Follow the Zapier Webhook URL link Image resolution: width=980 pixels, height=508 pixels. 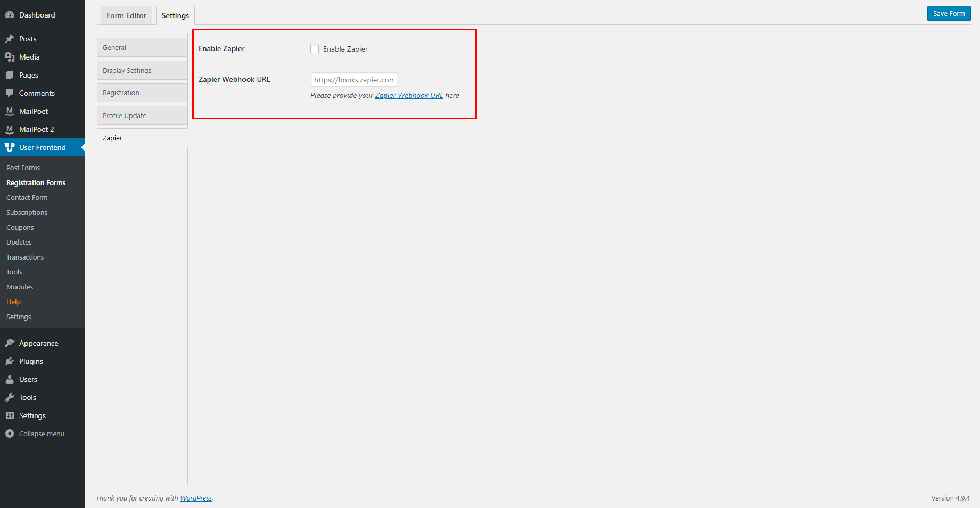(x=409, y=95)
